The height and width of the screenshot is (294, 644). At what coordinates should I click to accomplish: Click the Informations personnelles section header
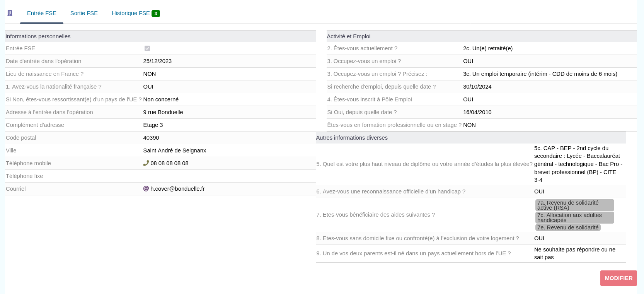pyautogui.click(x=38, y=36)
